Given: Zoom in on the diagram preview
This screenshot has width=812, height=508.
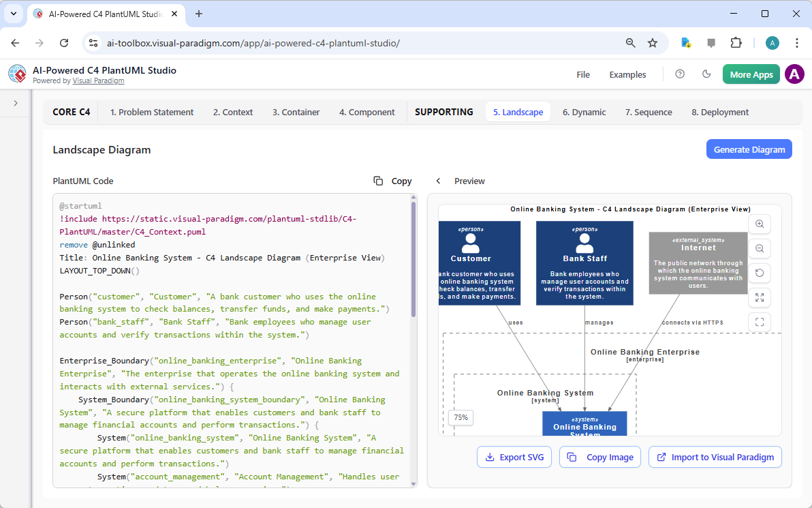Looking at the screenshot, I should (x=760, y=224).
